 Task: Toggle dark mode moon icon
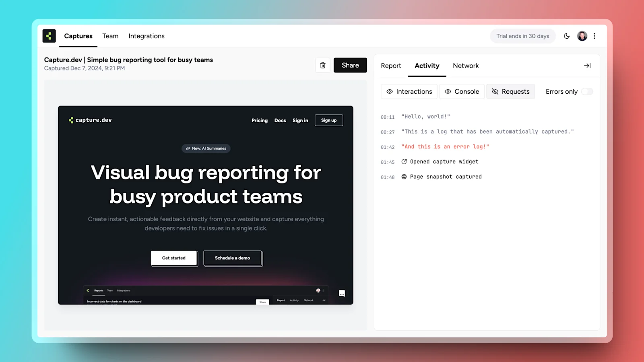pos(567,36)
